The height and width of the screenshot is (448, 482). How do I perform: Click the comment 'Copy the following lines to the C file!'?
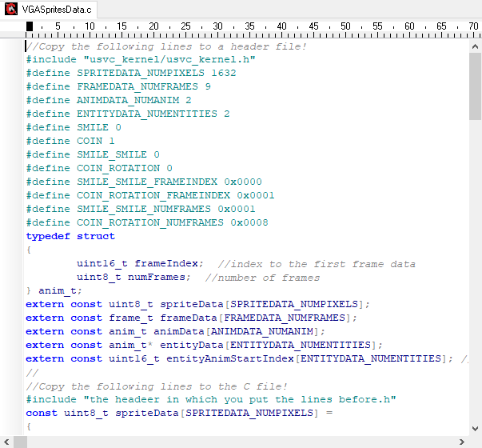pos(157,386)
